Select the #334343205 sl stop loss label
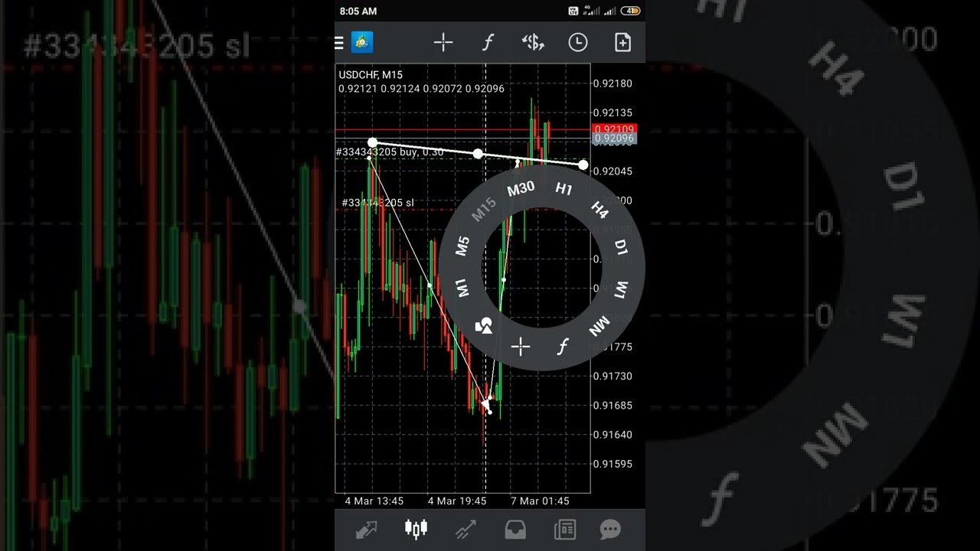Viewport: 980px width, 551px height. coord(377,203)
